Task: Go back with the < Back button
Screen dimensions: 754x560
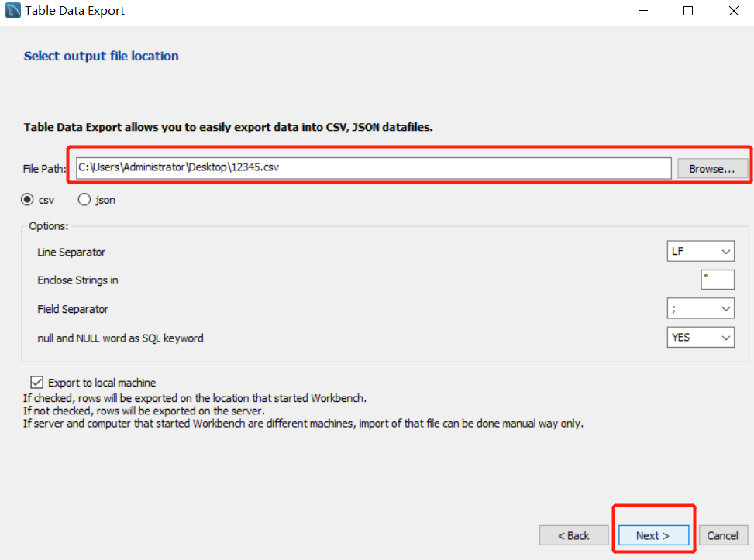Action: click(573, 535)
